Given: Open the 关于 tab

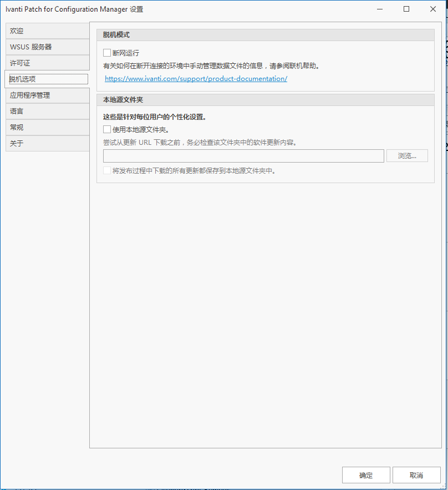Looking at the screenshot, I should (x=48, y=143).
